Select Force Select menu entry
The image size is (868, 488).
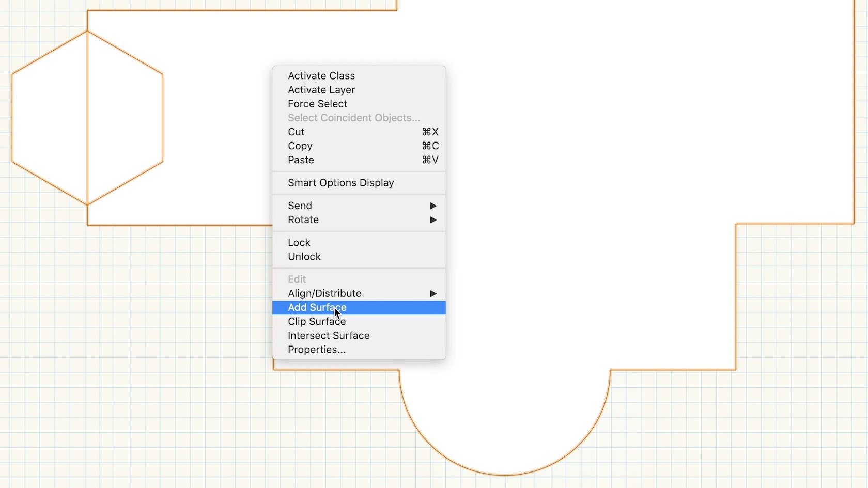click(x=359, y=104)
